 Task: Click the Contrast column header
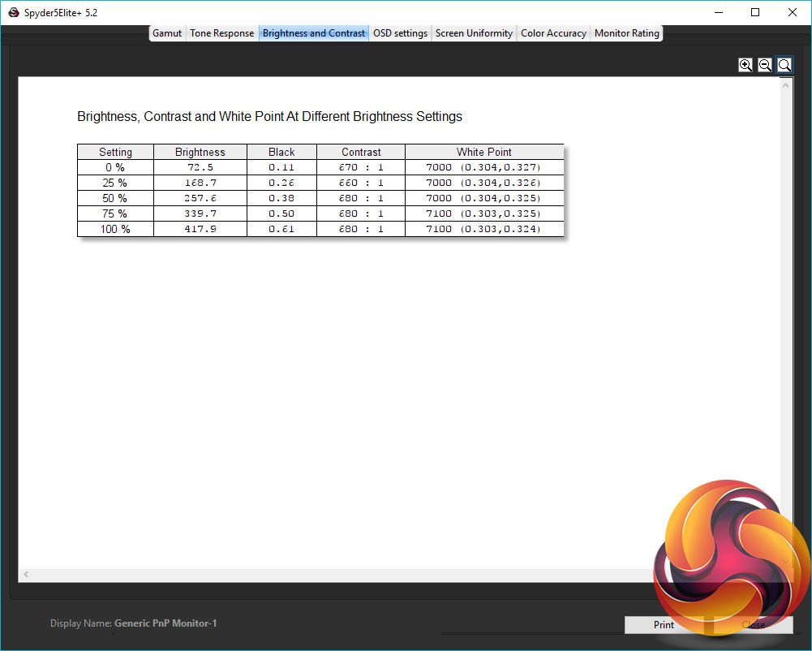tap(361, 152)
